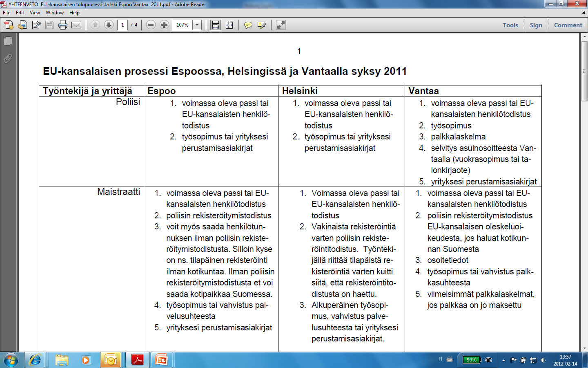Open Windows Media Player taskbar icon
The width and height of the screenshot is (588, 368).
[x=85, y=360]
